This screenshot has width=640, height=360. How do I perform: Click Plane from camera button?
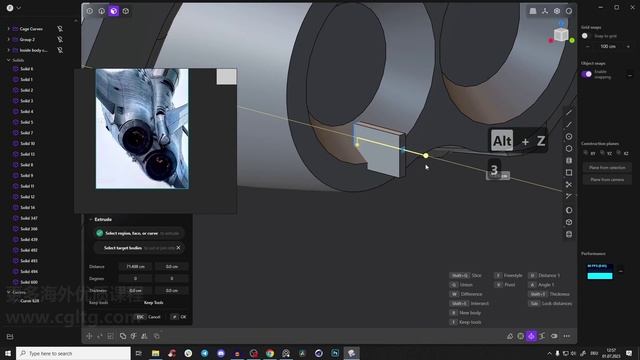tap(607, 180)
